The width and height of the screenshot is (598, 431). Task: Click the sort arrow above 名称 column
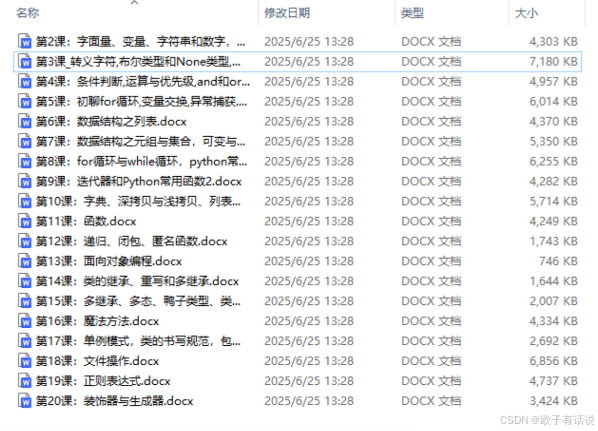pos(134,3)
